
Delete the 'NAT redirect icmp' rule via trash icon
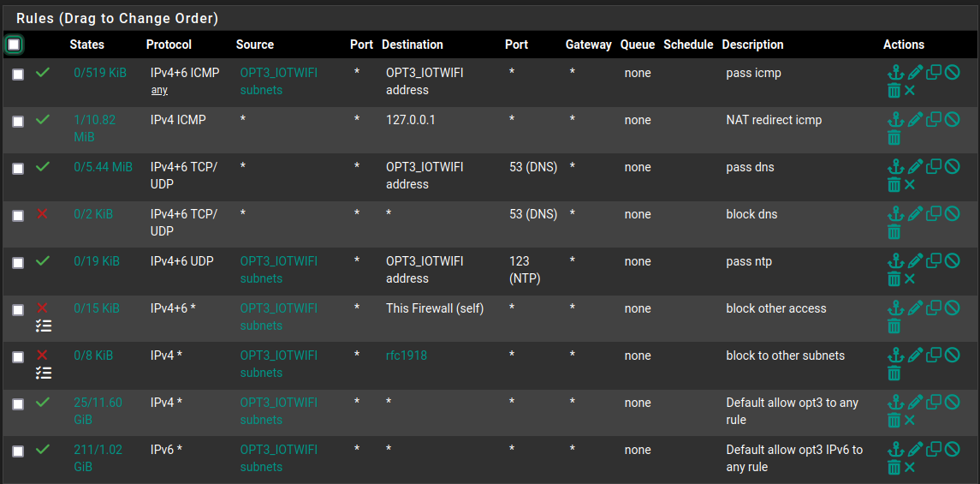point(894,138)
